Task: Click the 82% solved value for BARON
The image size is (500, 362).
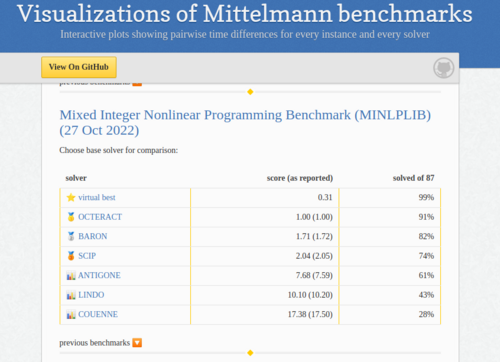Action: pos(426,236)
